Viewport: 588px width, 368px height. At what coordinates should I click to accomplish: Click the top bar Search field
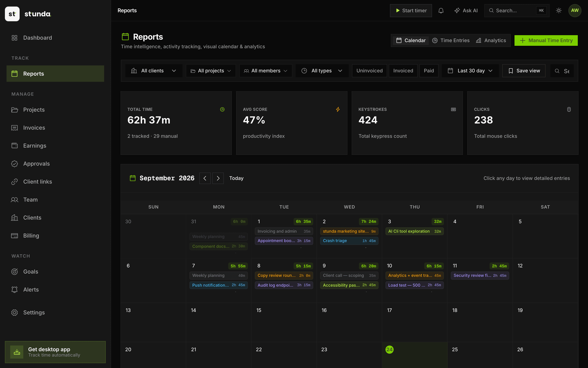(x=517, y=10)
